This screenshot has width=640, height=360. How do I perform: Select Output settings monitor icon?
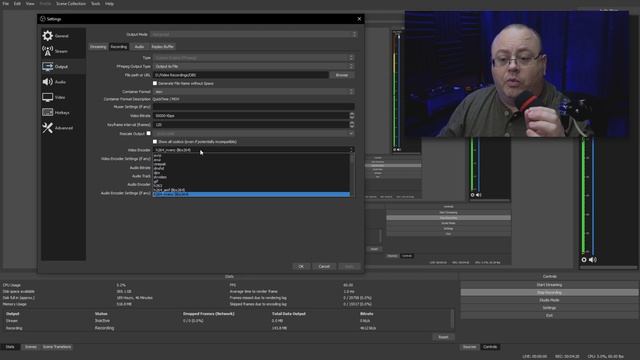click(47, 66)
